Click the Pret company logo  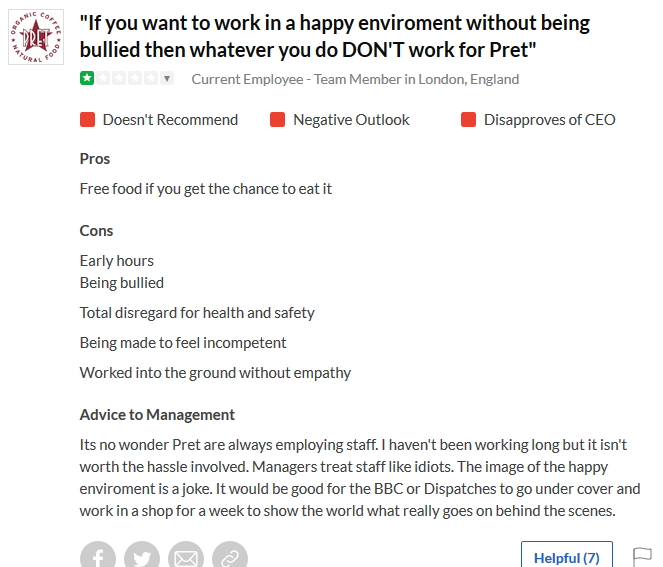point(35,37)
